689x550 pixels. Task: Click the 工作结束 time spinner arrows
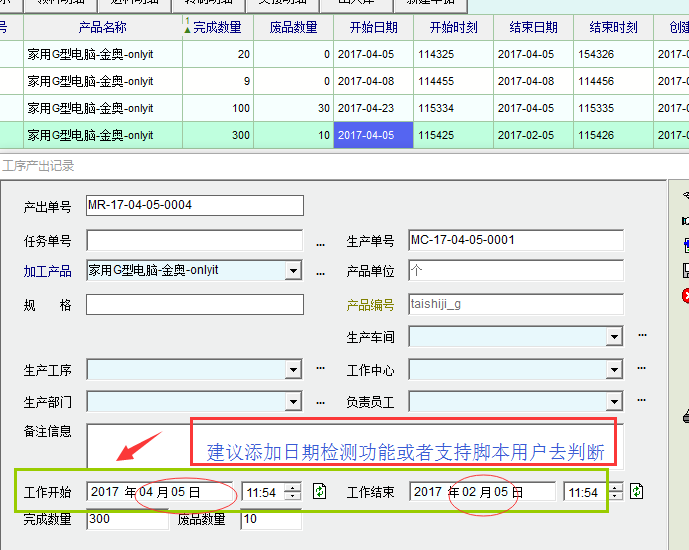pyautogui.click(x=614, y=491)
